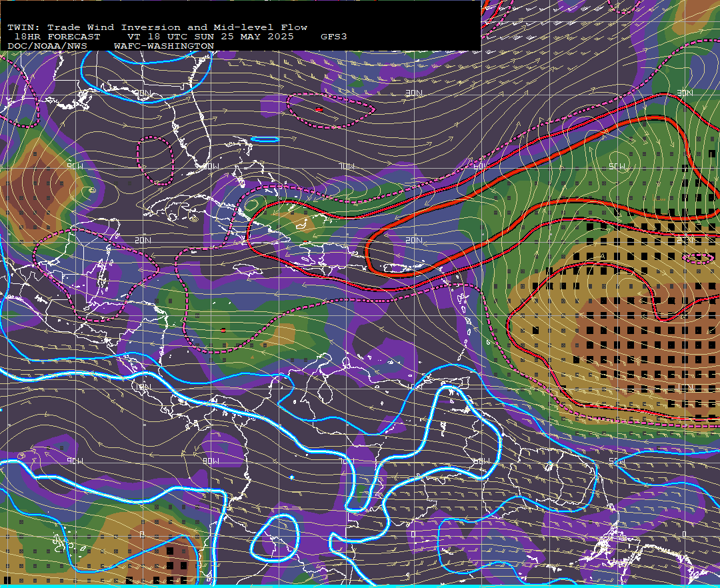Click the 'GFS3' model label

point(334,36)
